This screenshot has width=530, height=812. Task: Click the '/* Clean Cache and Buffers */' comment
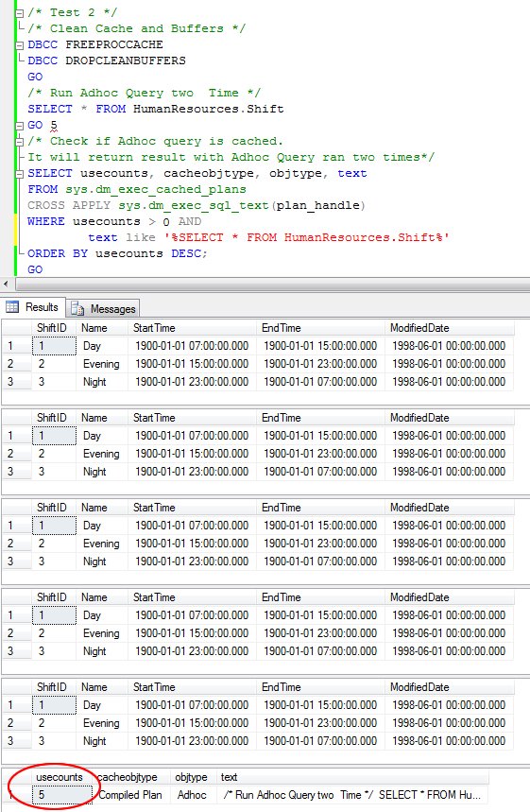point(137,28)
